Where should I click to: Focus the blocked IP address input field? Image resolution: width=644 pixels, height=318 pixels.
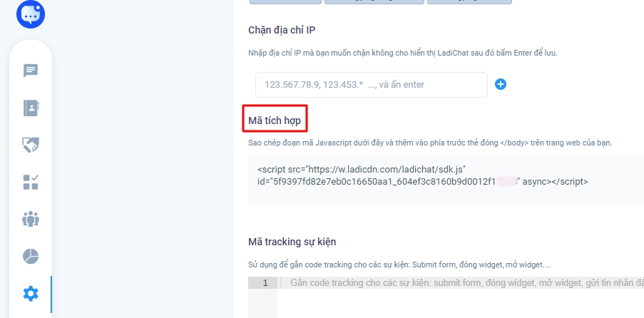point(372,85)
